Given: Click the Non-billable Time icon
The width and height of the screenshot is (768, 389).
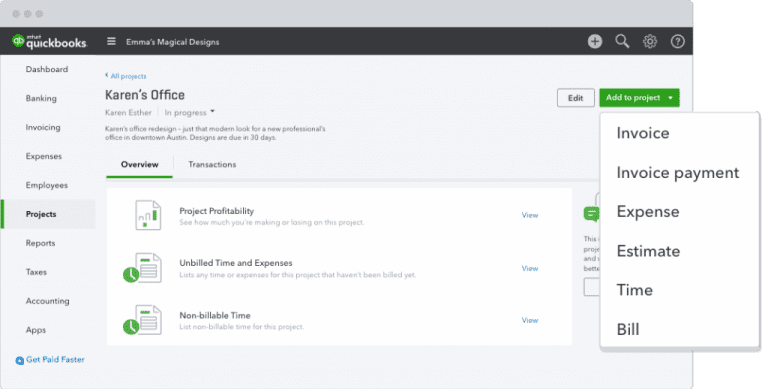Looking at the screenshot, I should (143, 320).
